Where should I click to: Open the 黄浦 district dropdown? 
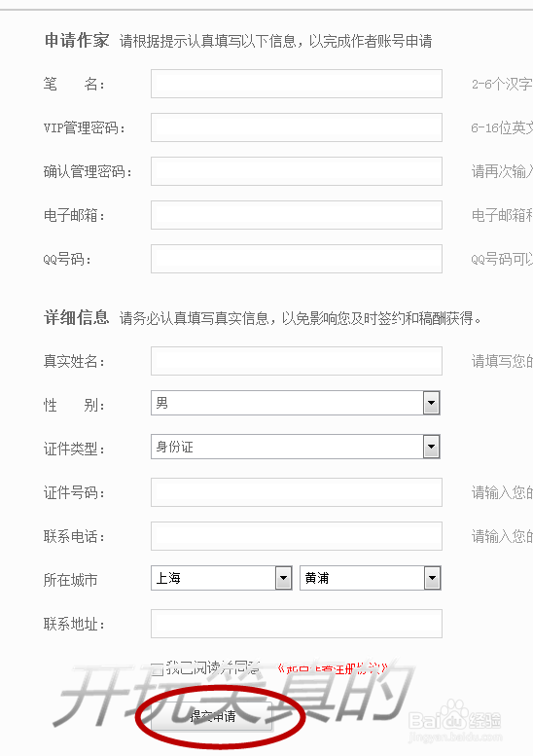point(432,578)
